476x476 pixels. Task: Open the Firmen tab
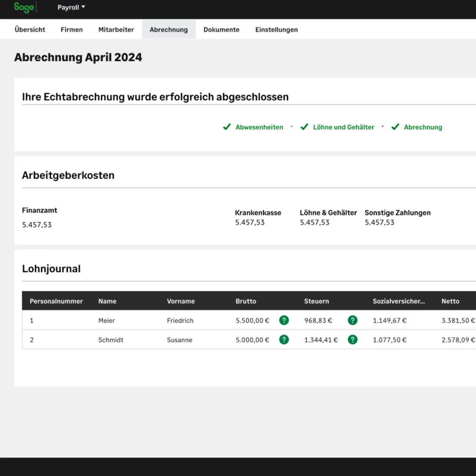pyautogui.click(x=72, y=29)
